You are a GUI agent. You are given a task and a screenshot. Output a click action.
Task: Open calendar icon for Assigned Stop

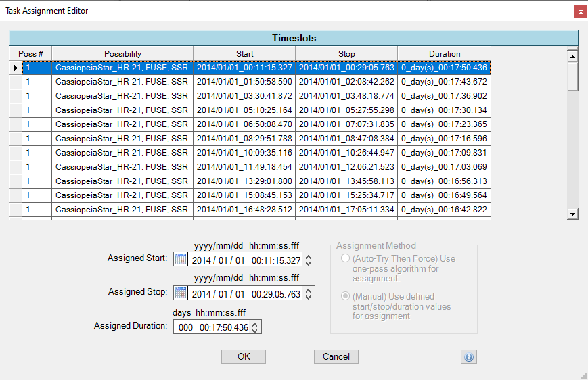(x=181, y=293)
